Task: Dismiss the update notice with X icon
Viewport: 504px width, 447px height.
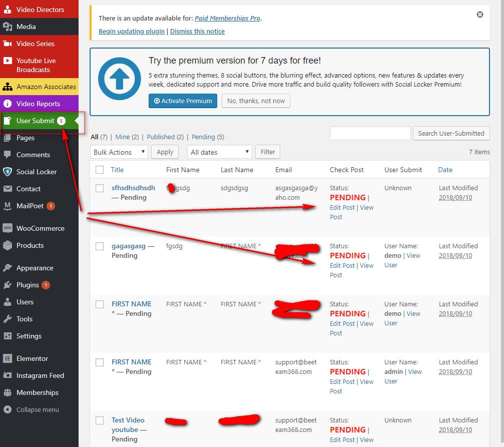Action: (479, 15)
